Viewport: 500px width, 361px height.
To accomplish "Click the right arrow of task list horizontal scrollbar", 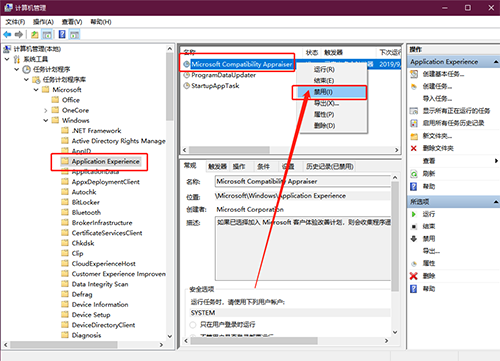I will pyautogui.click(x=397, y=150).
